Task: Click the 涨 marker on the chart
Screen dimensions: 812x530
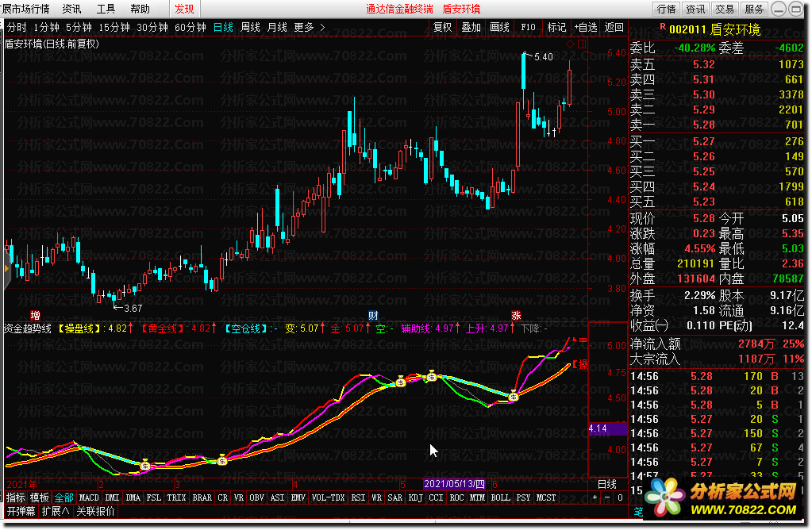Action: coord(516,315)
